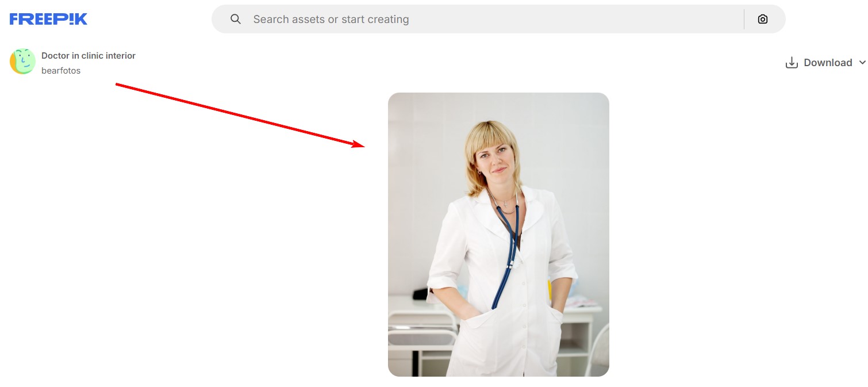Click the red arrow annotation line

point(236,114)
